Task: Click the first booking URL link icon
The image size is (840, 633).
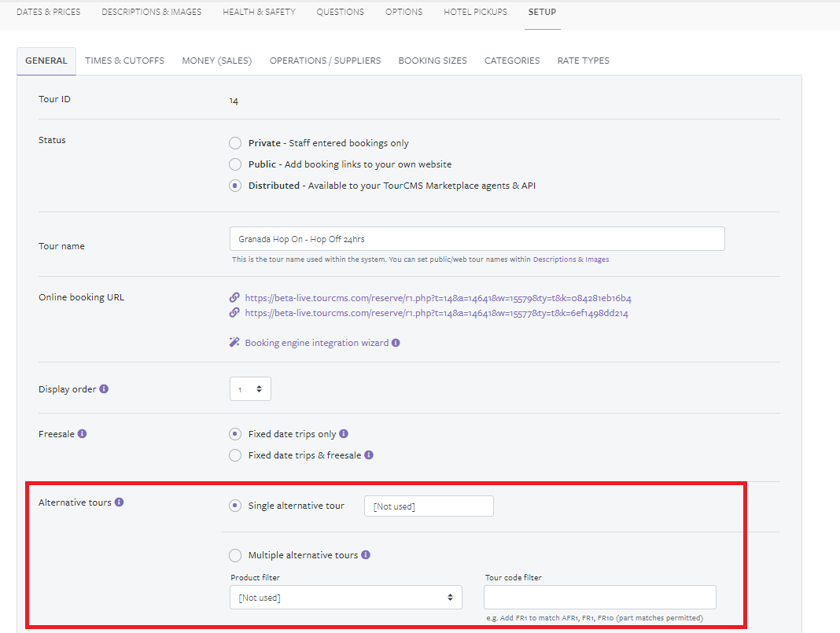Action: (x=234, y=298)
